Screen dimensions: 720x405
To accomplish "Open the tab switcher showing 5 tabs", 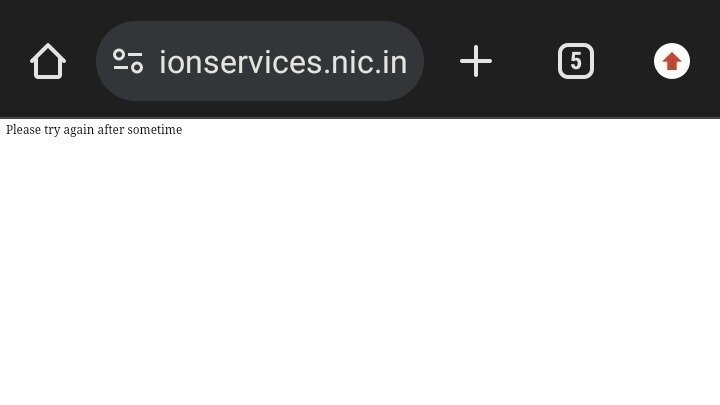I will point(575,62).
